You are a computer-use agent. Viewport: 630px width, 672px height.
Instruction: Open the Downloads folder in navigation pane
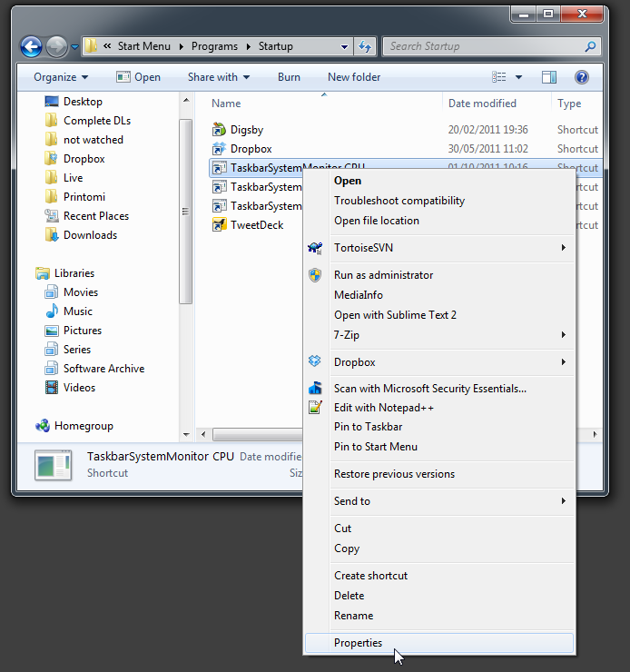tap(90, 235)
